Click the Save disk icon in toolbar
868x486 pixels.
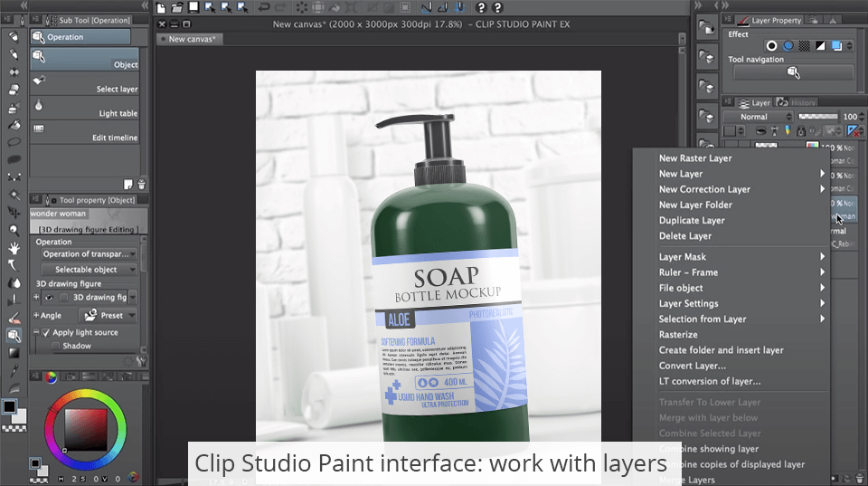pos(193,7)
